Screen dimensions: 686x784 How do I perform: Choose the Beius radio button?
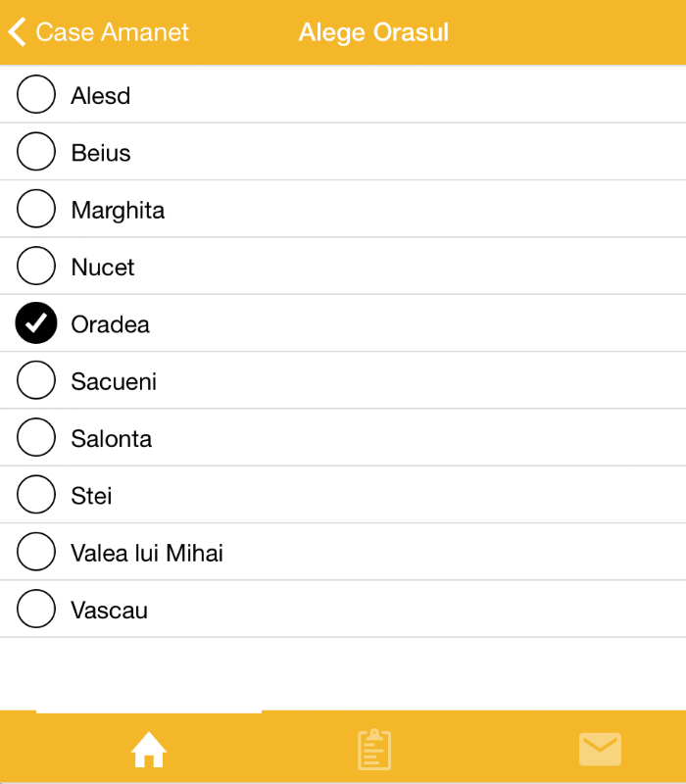click(36, 152)
